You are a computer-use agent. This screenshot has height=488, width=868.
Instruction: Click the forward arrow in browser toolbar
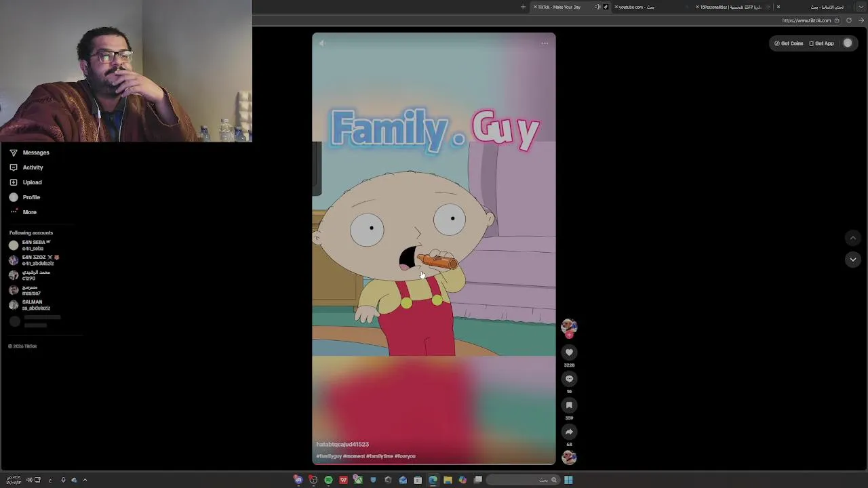coord(861,20)
